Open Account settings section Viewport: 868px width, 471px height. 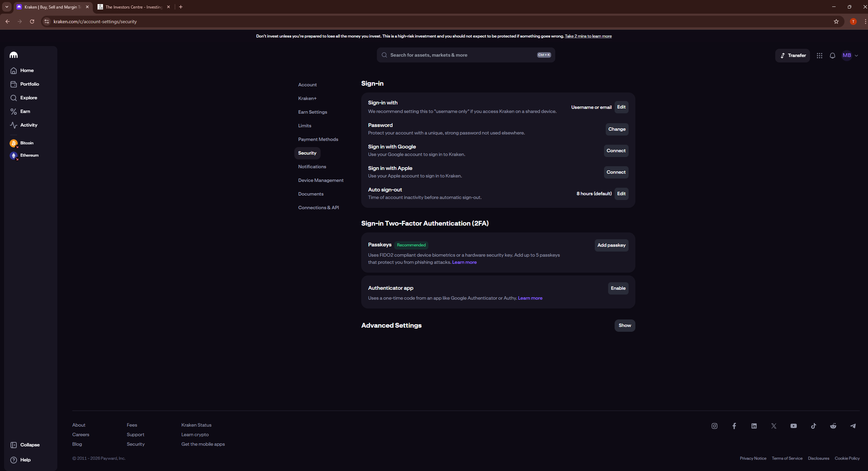click(x=307, y=85)
